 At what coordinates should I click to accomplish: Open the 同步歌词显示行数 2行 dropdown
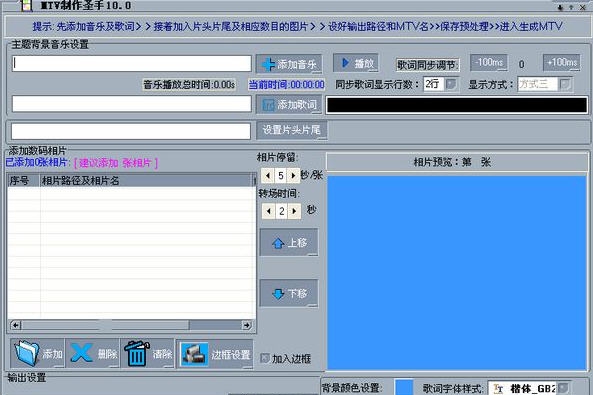point(452,84)
